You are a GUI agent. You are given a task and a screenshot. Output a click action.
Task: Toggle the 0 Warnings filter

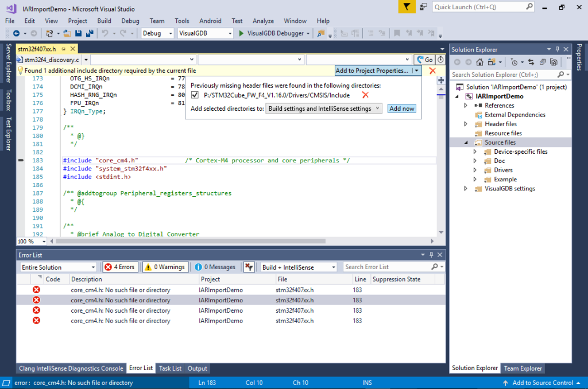165,267
